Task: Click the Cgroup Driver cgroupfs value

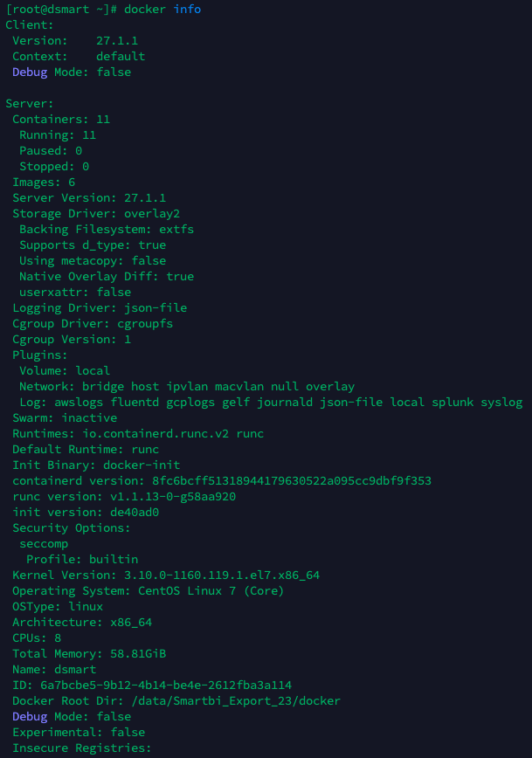Action: tap(145, 323)
